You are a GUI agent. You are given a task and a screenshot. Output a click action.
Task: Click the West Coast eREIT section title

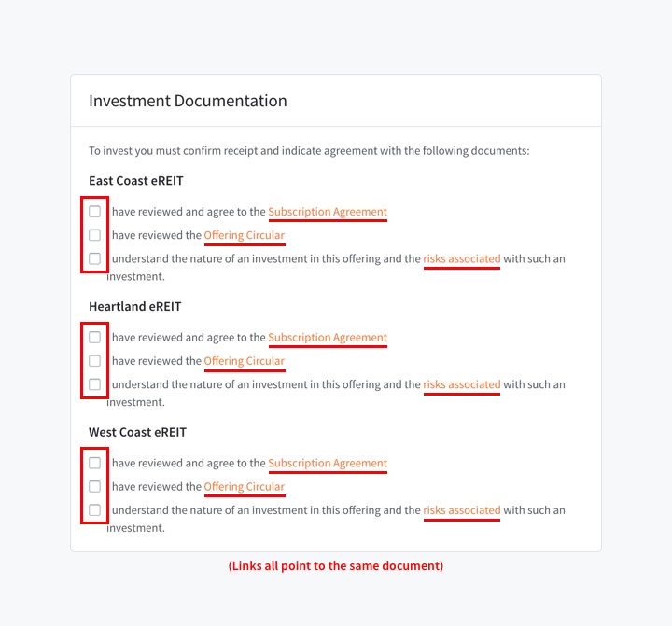click(137, 432)
